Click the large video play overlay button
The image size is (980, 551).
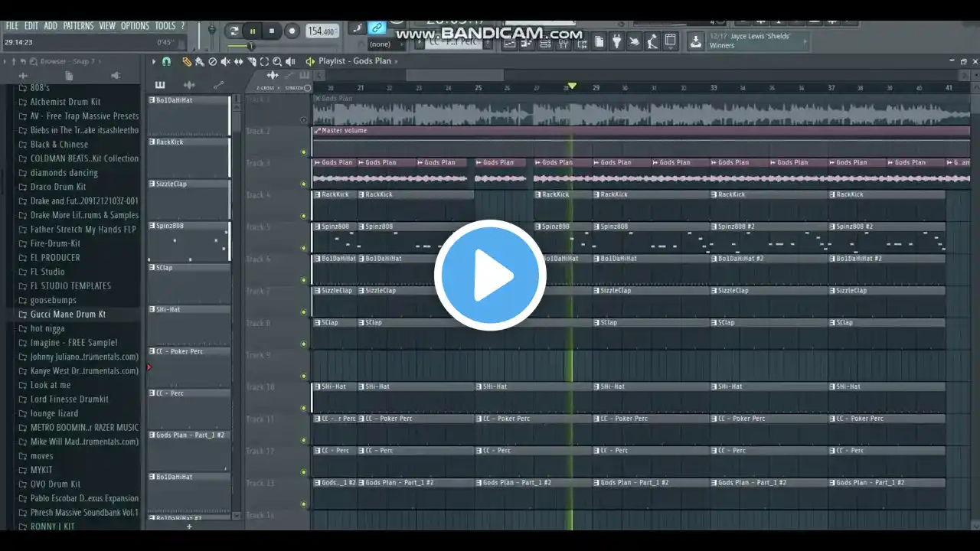tap(490, 275)
